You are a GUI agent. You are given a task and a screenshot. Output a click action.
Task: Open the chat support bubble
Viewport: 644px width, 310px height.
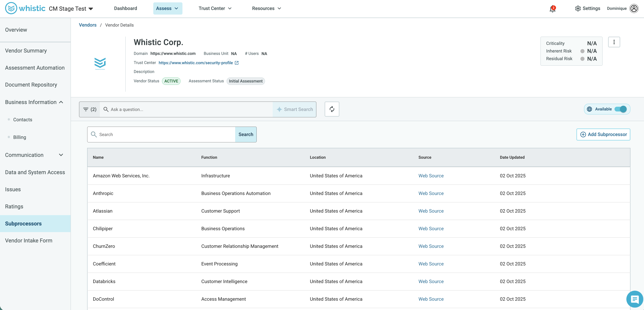point(635,299)
